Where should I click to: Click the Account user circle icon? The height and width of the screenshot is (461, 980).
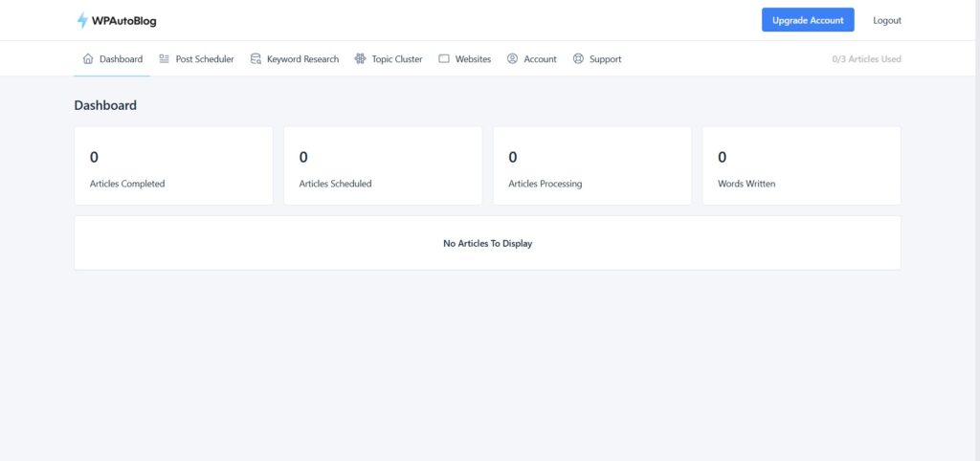coord(513,59)
